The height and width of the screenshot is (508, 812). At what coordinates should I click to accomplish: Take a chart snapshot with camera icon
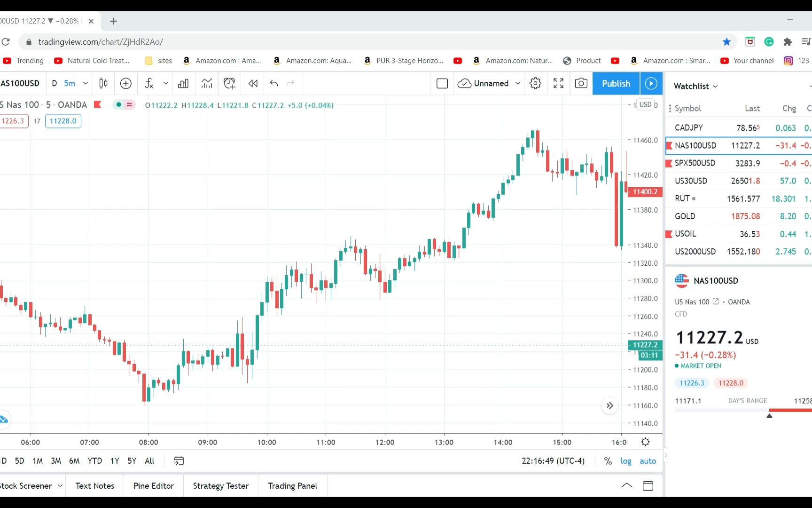tap(581, 83)
